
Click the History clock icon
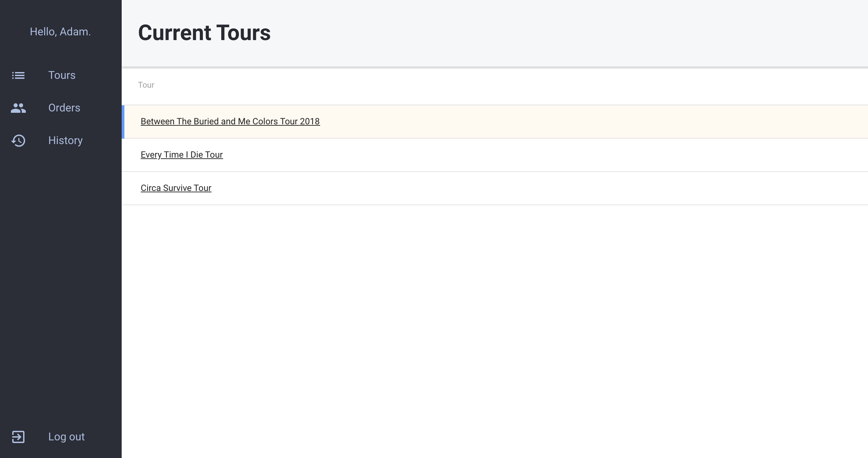(x=18, y=141)
